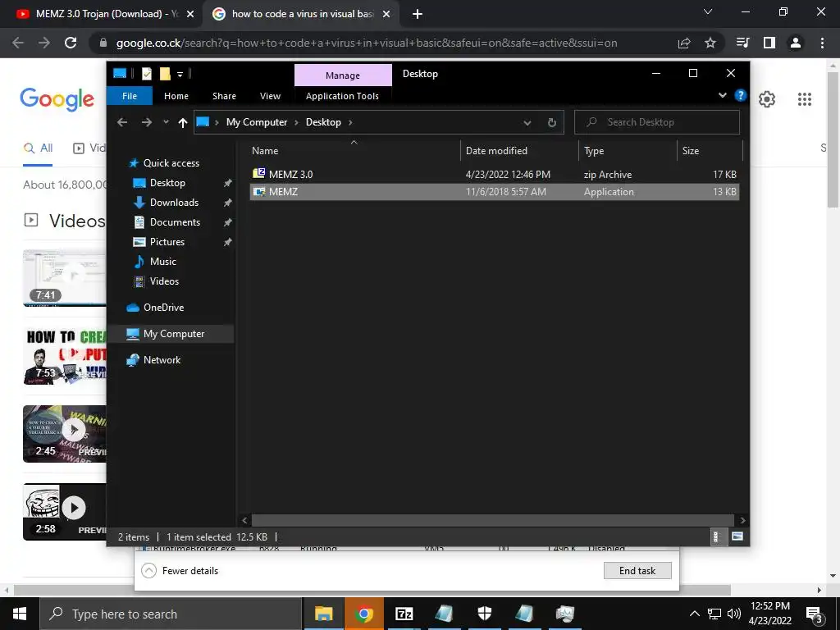840x630 pixels.
Task: Open 7-Zip from taskbar
Action: [404, 614]
